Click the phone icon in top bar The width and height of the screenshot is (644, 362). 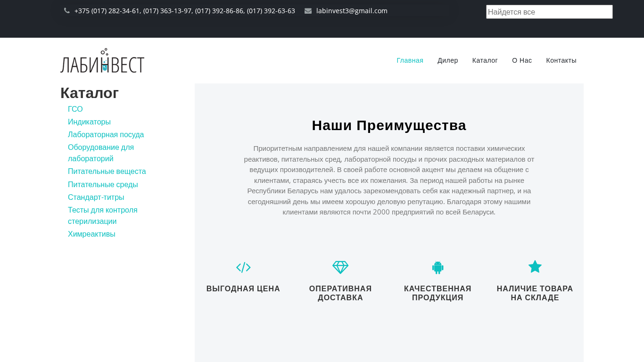(x=67, y=11)
